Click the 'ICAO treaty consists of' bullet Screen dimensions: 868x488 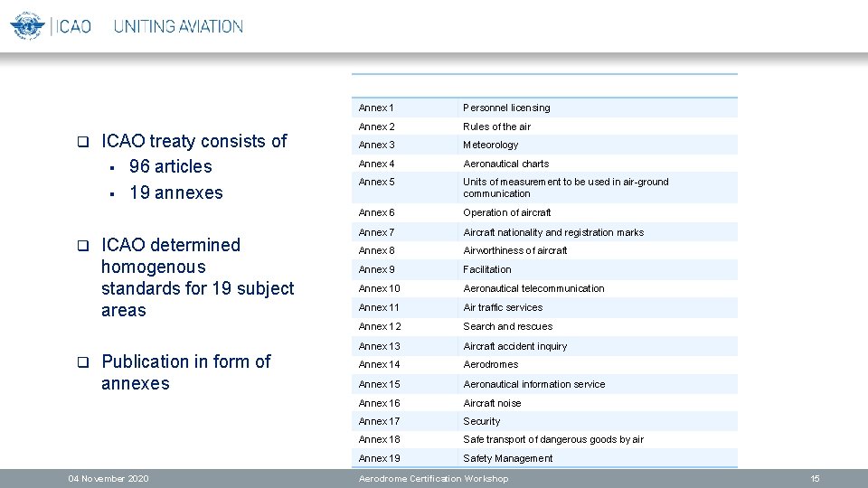(193, 141)
